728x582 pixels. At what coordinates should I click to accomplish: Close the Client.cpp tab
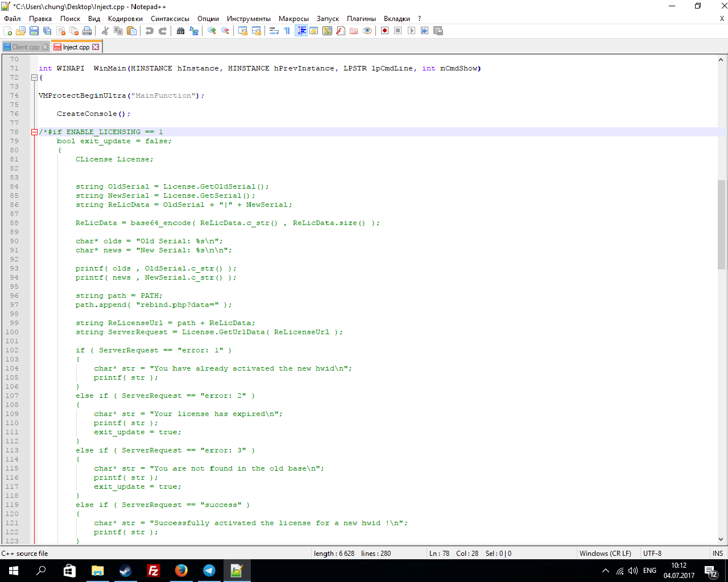[45, 47]
